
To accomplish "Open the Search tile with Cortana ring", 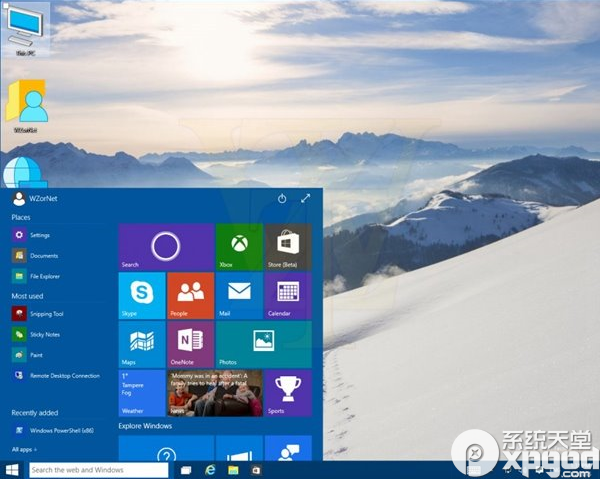I will click(x=166, y=247).
